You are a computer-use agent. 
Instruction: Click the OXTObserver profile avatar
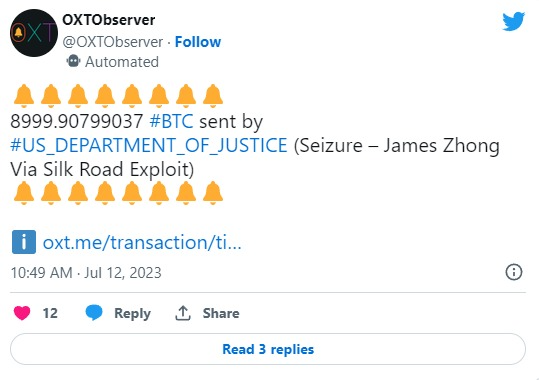[34, 33]
